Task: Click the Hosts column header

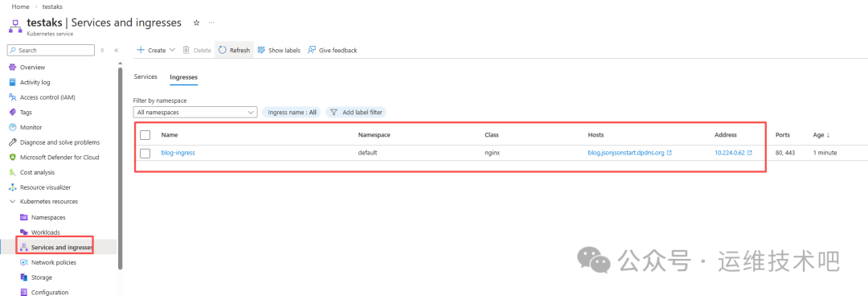Action: tap(596, 134)
